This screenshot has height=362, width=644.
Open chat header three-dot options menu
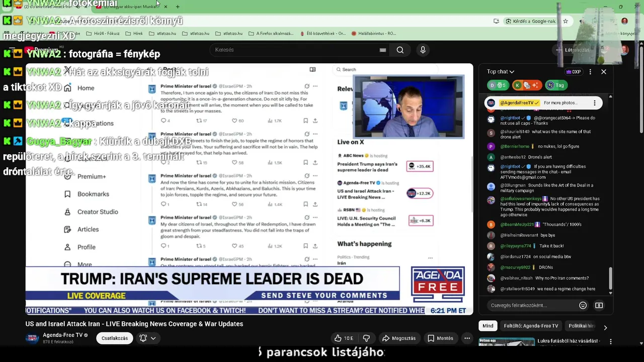coord(590,72)
